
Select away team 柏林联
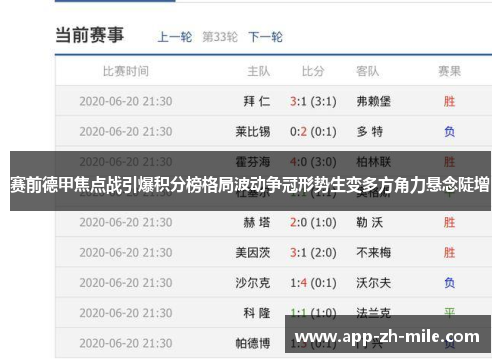pos(373,162)
